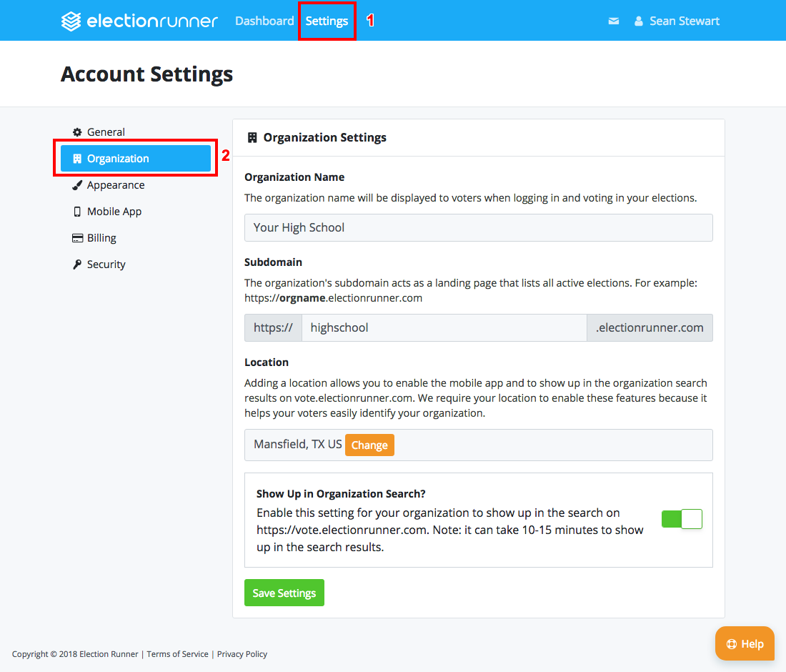Open the Settings nav item
This screenshot has height=672, width=786.
click(327, 21)
